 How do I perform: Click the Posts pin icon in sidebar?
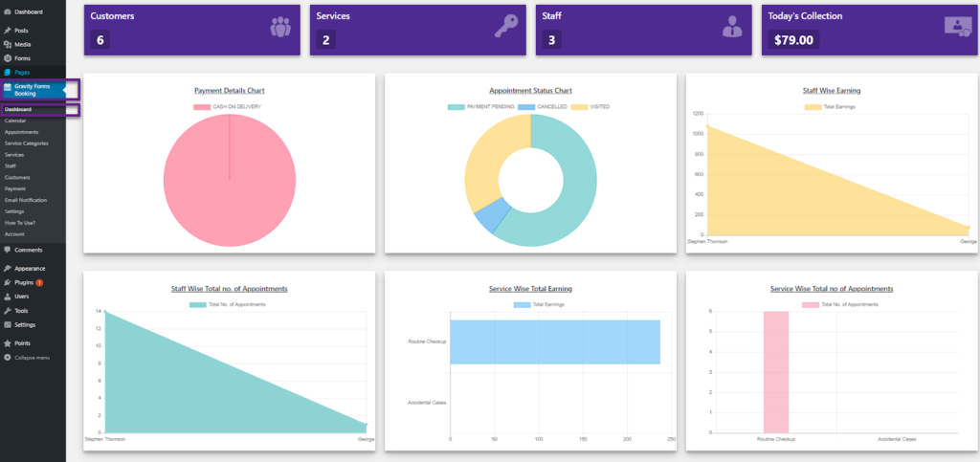coord(8,31)
